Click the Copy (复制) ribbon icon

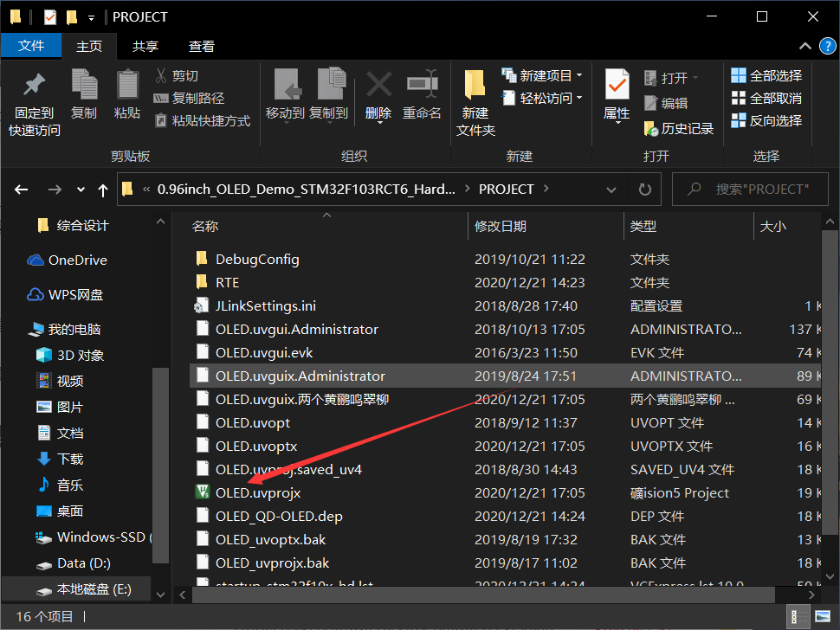(x=84, y=85)
